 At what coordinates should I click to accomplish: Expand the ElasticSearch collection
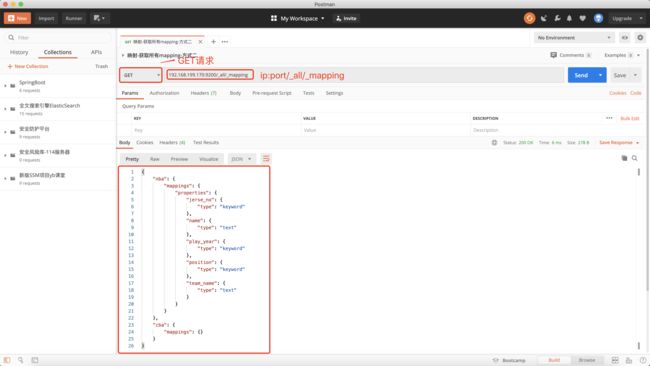click(5, 109)
